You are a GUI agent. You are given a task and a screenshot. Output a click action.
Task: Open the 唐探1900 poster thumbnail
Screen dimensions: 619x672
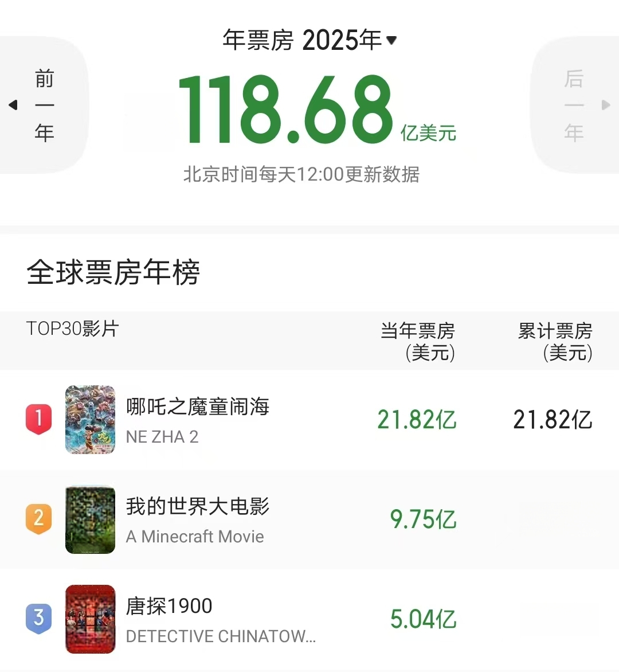pyautogui.click(x=90, y=619)
